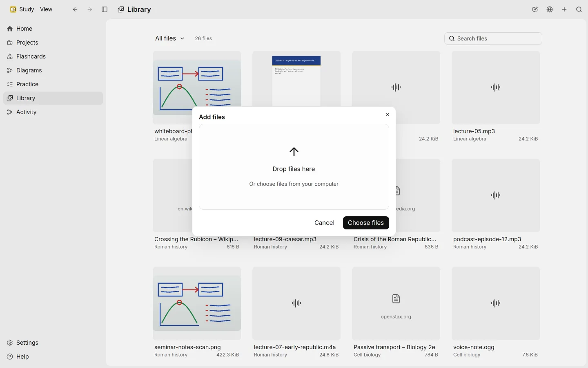This screenshot has height=368, width=588.
Task: Go forward using the right arrow
Action: click(x=90, y=9)
